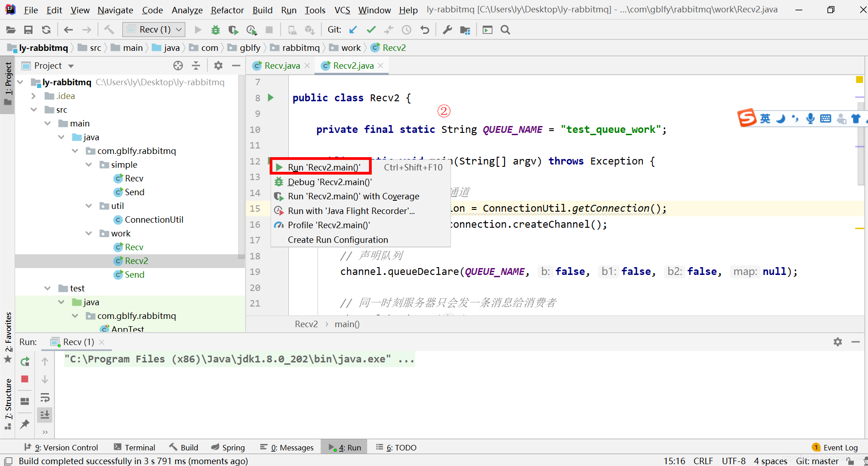The image size is (868, 466).
Task: Show Git history clock icon
Action: point(407,30)
